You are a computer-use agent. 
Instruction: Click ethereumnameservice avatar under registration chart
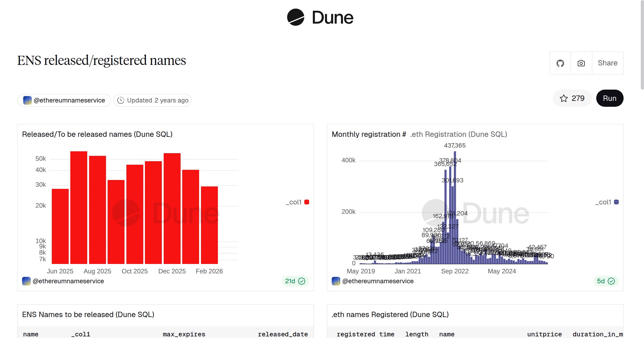click(x=336, y=281)
